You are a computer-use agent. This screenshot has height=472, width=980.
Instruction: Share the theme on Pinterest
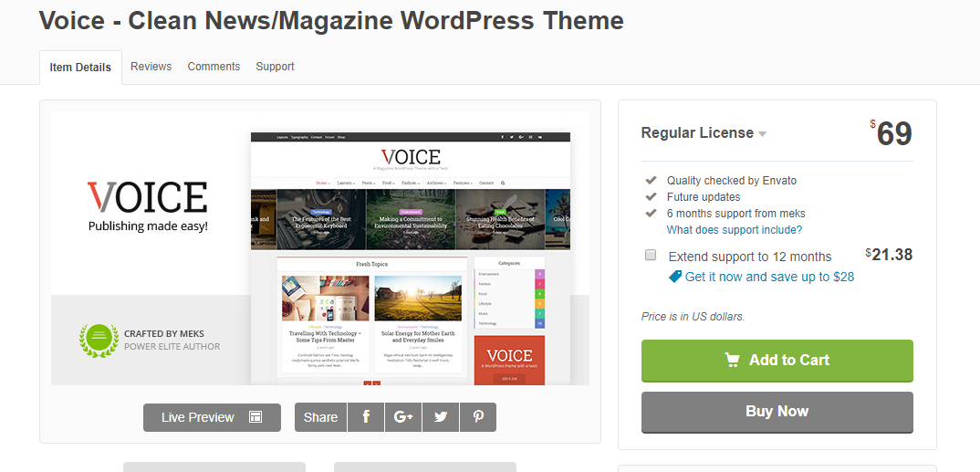tap(478, 417)
